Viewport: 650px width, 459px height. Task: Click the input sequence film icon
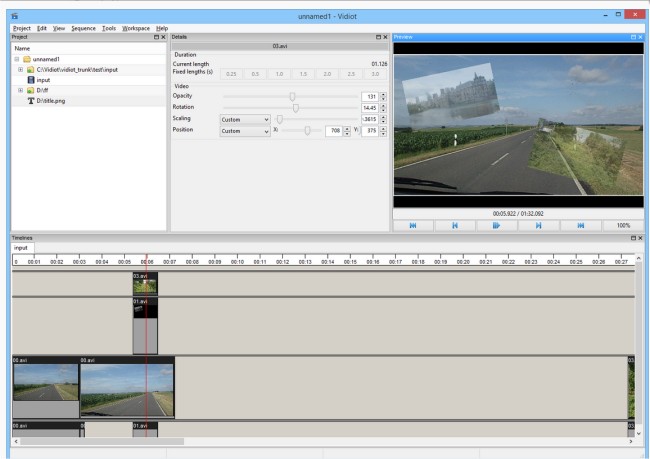click(x=30, y=80)
